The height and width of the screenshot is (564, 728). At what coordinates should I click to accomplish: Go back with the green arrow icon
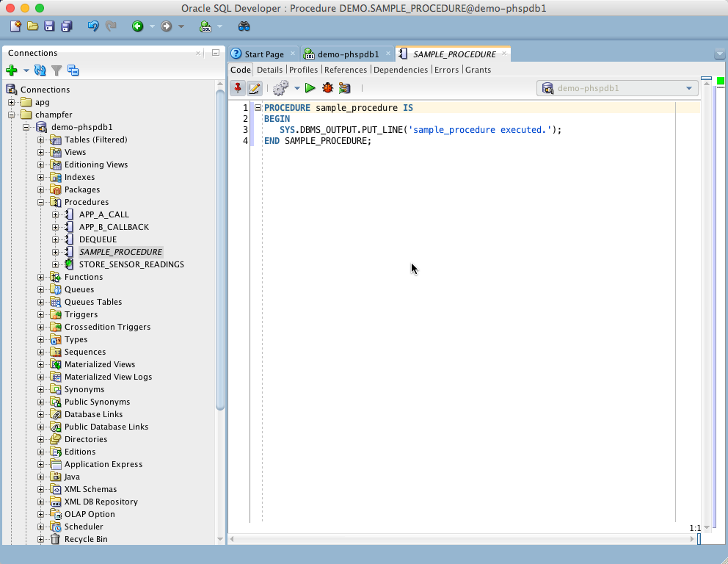coord(137,26)
